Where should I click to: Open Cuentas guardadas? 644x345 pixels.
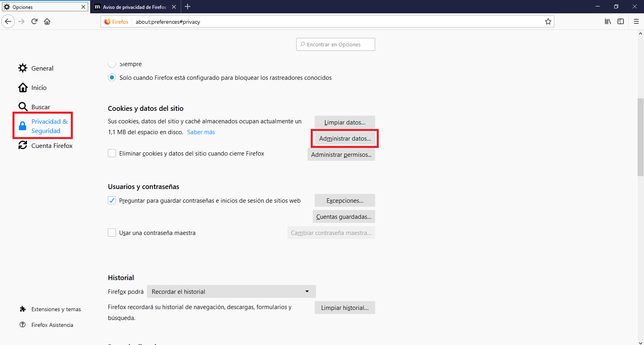point(344,216)
